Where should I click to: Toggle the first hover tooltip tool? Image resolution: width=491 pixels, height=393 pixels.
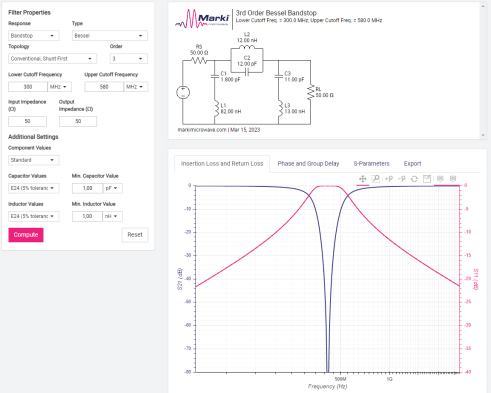pos(440,179)
